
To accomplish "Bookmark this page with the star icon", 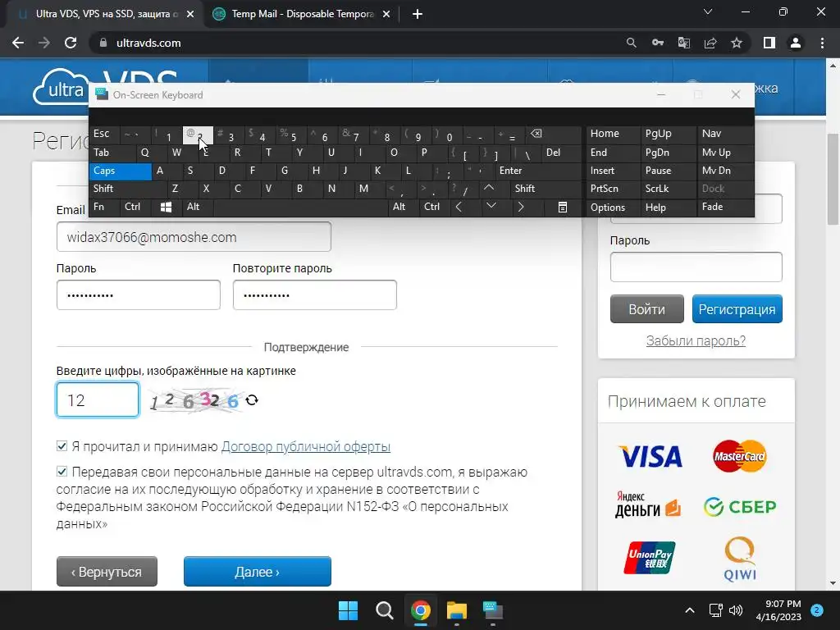I will point(737,43).
